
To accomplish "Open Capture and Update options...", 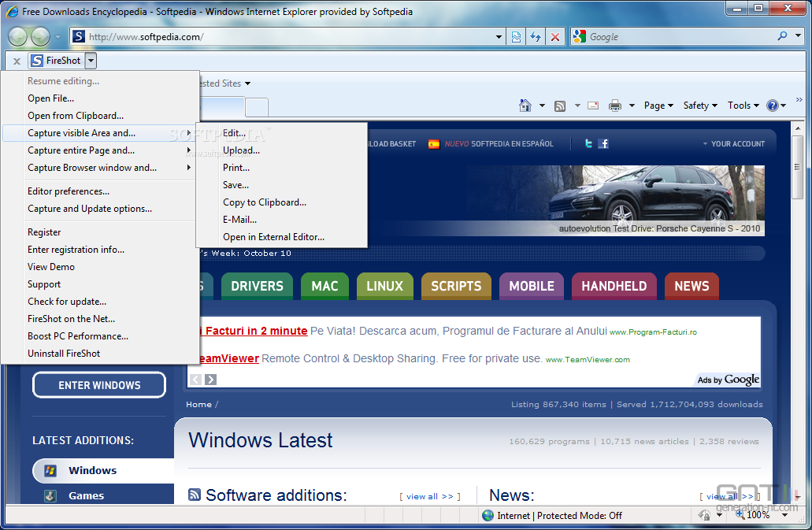I will pos(90,209).
